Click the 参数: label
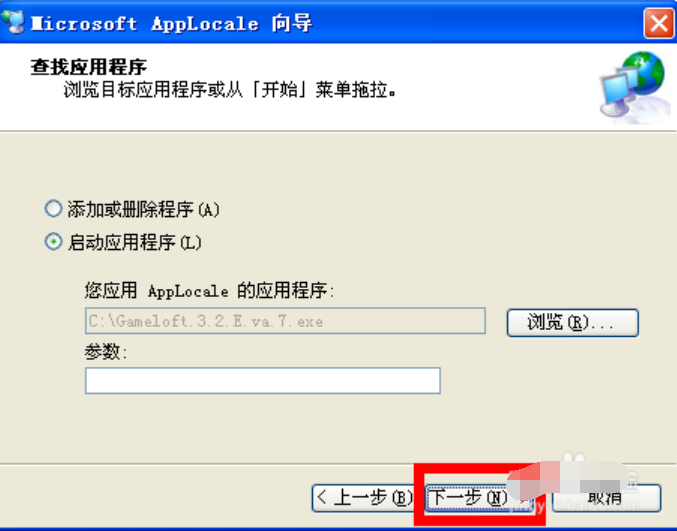Image resolution: width=677 pixels, height=531 pixels. (106, 353)
